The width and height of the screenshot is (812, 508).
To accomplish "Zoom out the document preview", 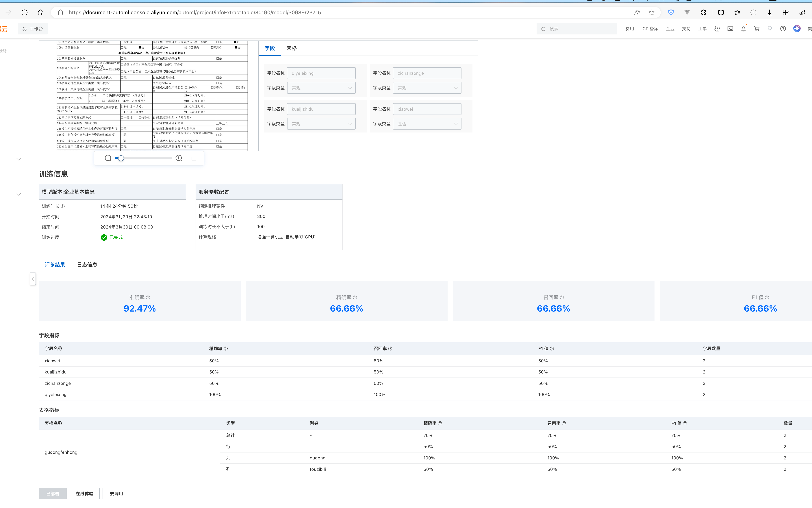I will click(108, 158).
